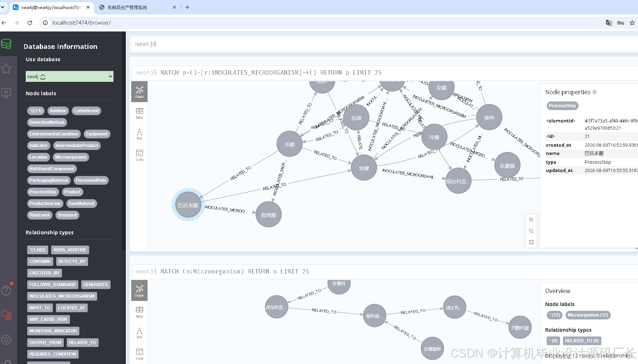
Task: Open the Help question mark sidebar icon
Action: [x=6, y=290]
